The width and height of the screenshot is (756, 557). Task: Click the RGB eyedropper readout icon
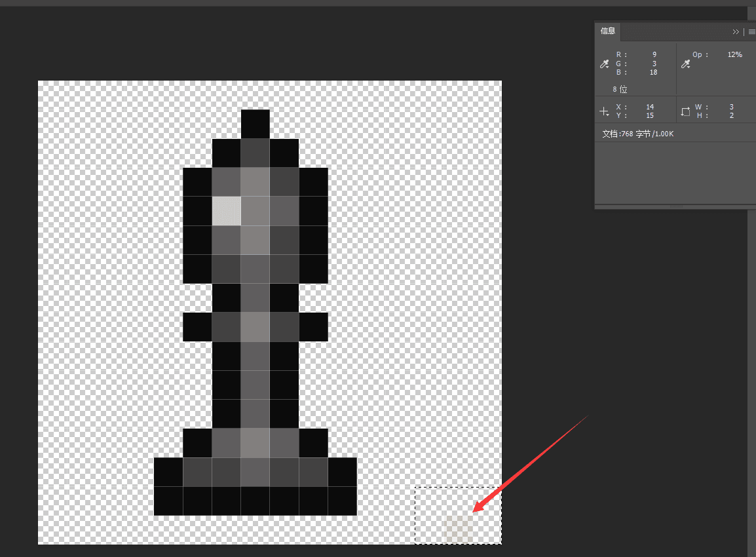coord(604,64)
